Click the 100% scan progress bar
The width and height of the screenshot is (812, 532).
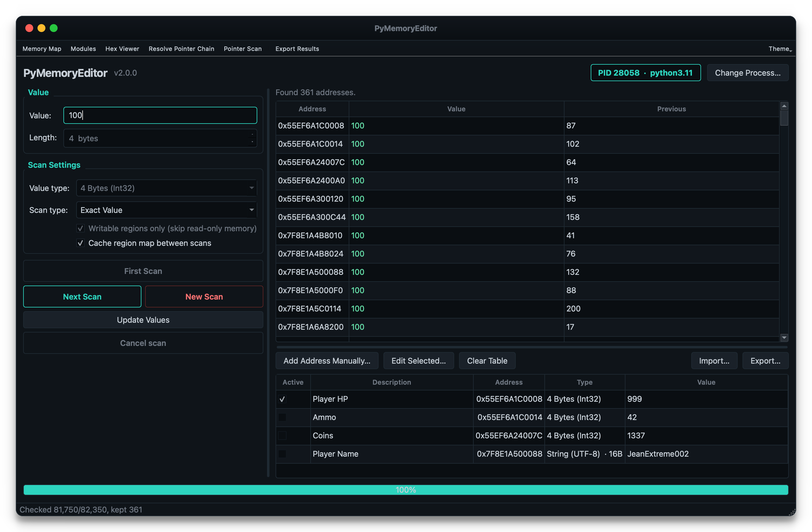406,490
